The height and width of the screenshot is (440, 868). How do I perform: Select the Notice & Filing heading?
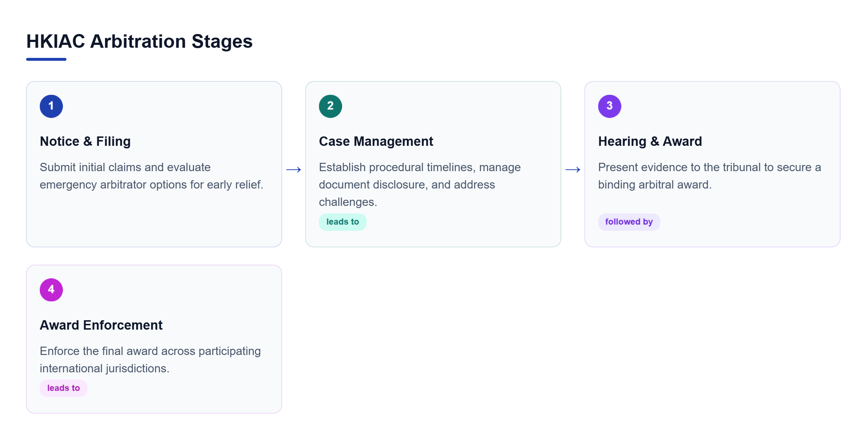[85, 141]
